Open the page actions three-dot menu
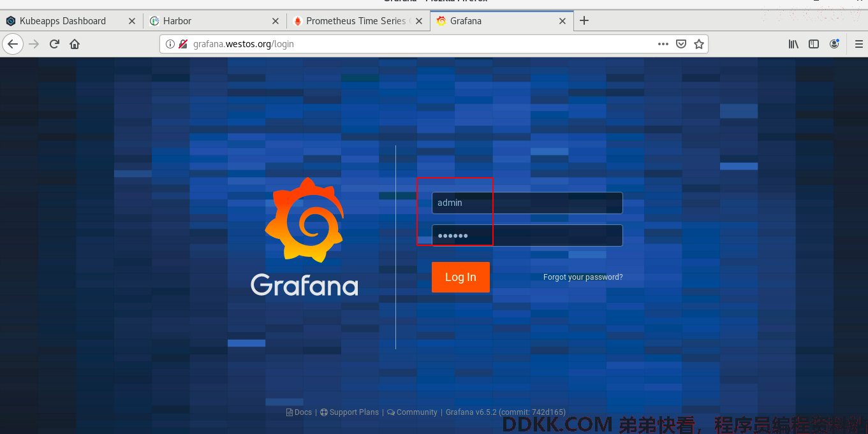This screenshot has width=868, height=434. tap(663, 44)
